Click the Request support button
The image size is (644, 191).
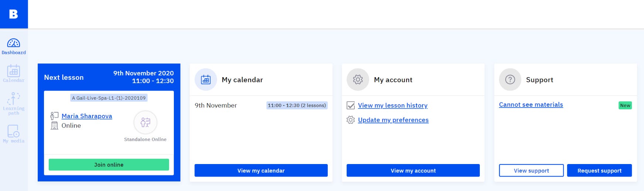(x=599, y=171)
